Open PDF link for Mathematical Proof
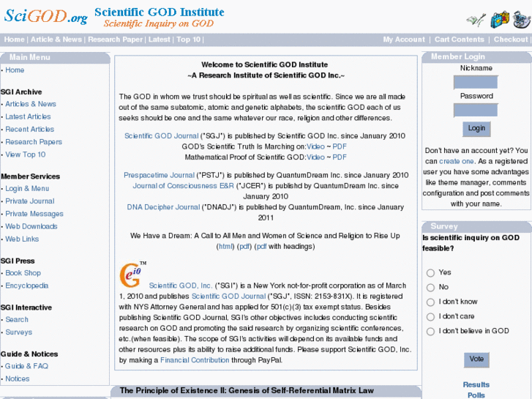Image resolution: width=532 pixels, height=399 pixels. [340, 157]
